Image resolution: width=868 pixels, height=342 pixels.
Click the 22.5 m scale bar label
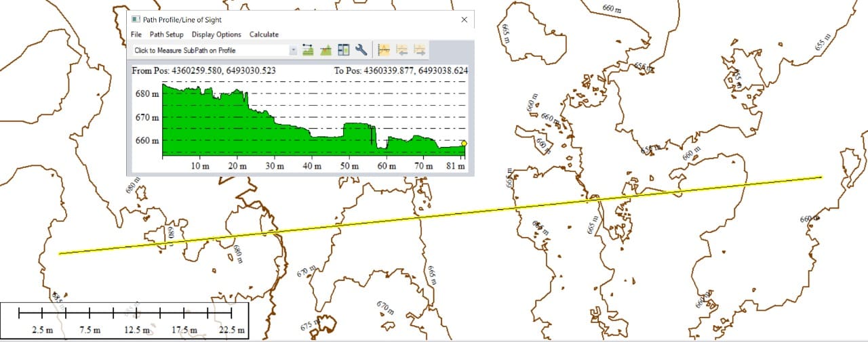pyautogui.click(x=231, y=330)
